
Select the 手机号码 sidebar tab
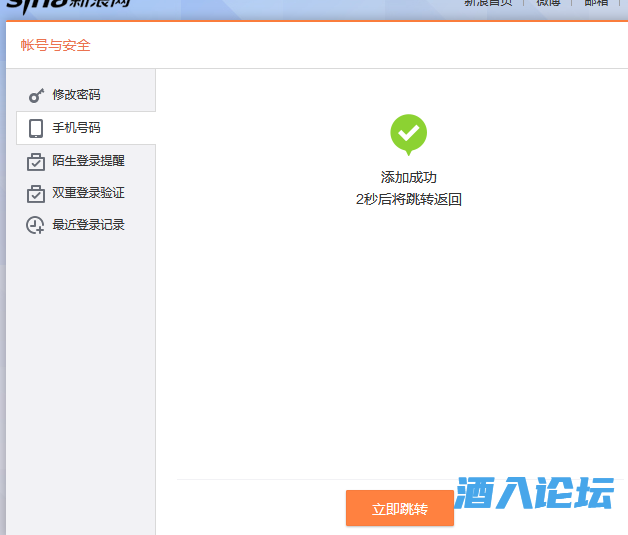pyautogui.click(x=76, y=128)
